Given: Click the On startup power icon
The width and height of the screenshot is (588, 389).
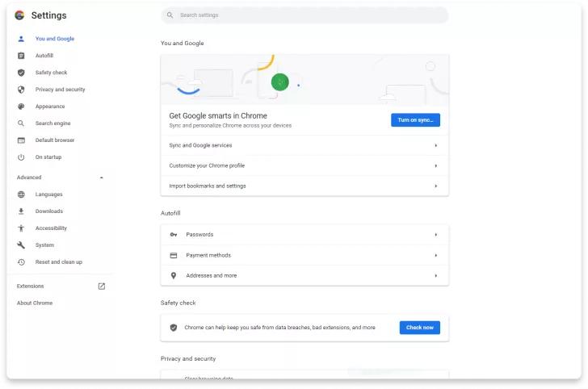Looking at the screenshot, I should point(21,157).
